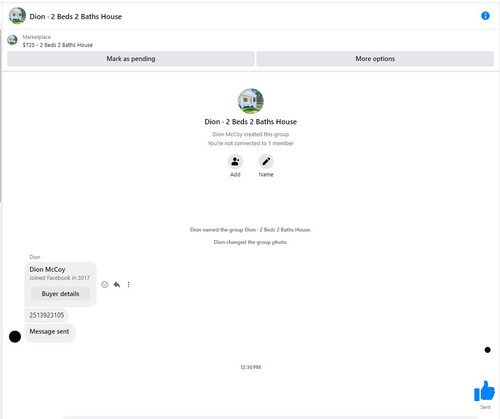The image size is (500, 419).
Task: Open conversation information with the blue info icon
Action: [x=485, y=16]
